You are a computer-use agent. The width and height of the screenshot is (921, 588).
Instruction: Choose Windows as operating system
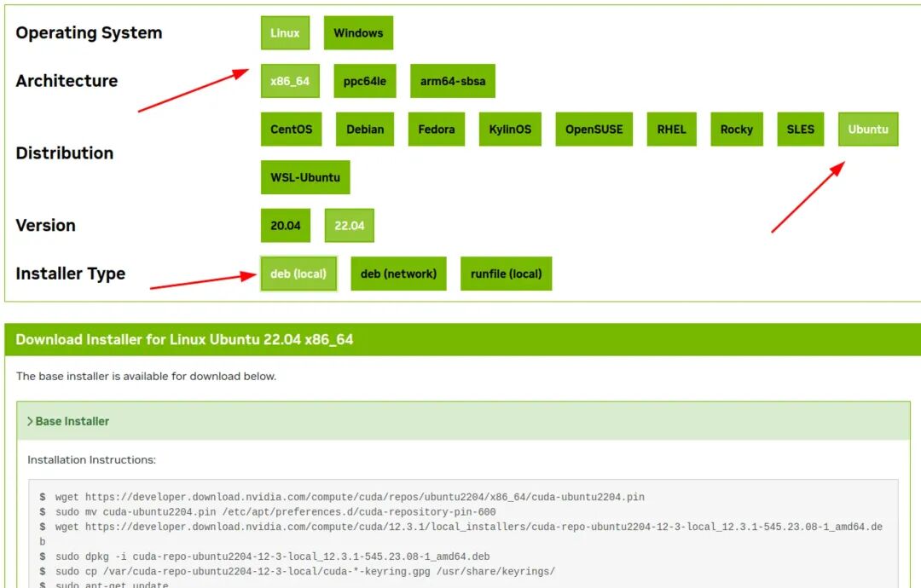point(358,33)
